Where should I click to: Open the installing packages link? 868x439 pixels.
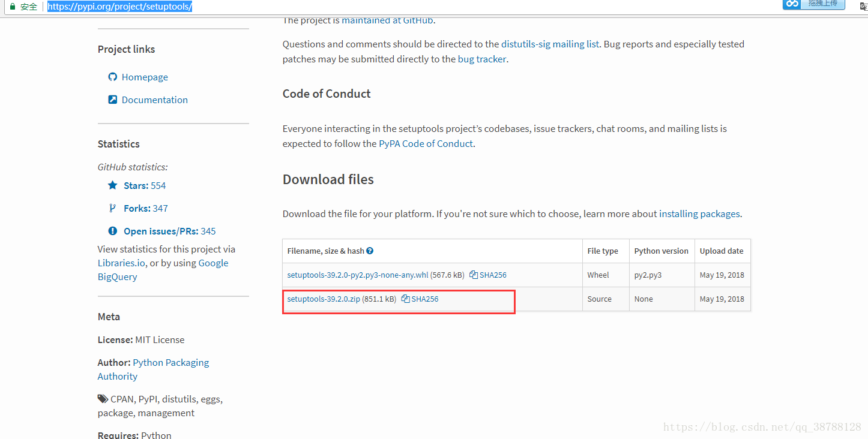(699, 214)
